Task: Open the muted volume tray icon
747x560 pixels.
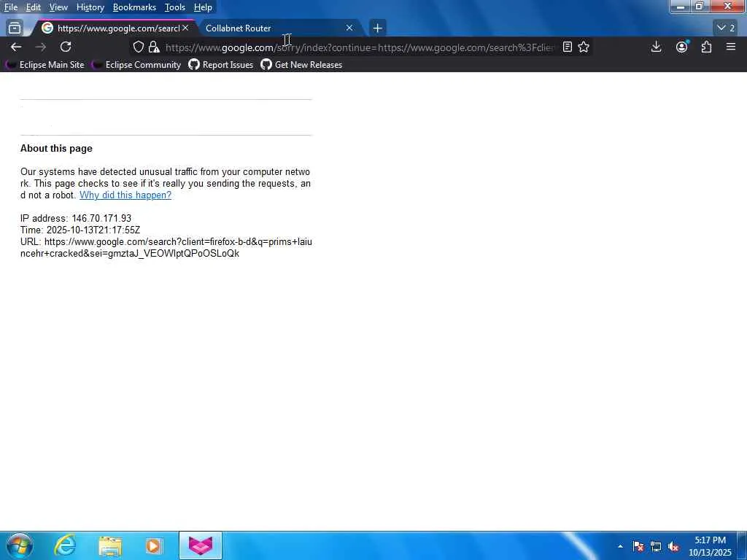Action: point(673,546)
